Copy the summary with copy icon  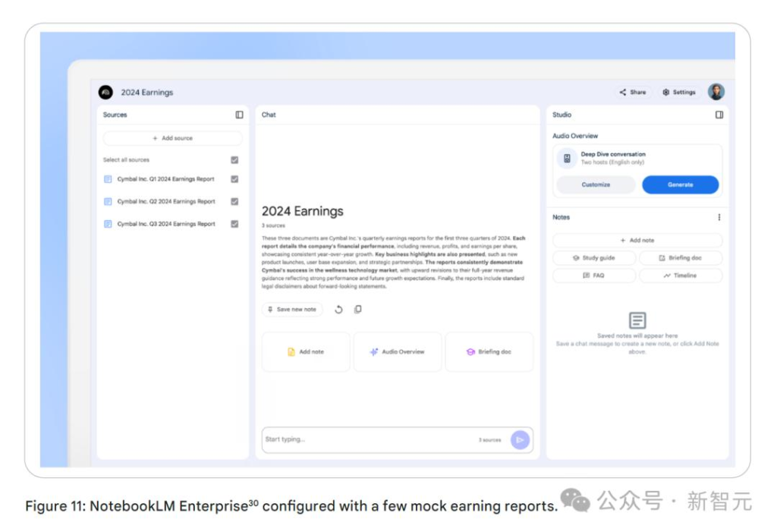click(x=358, y=310)
